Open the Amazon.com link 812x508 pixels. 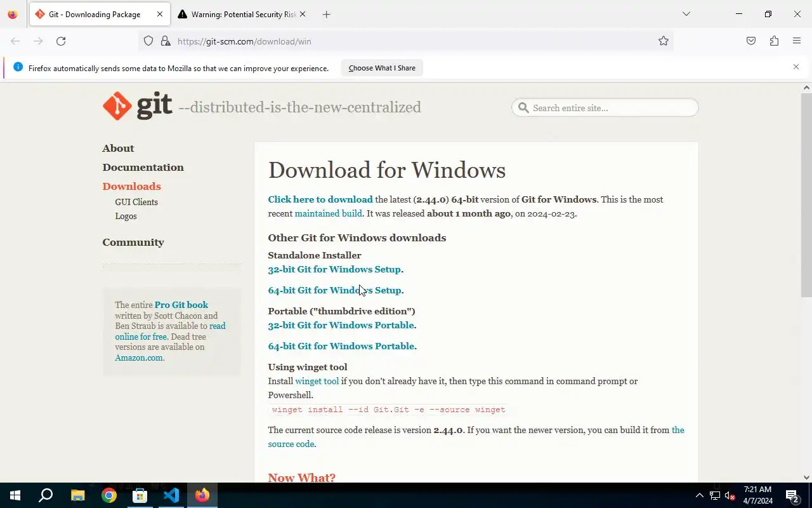138,358
